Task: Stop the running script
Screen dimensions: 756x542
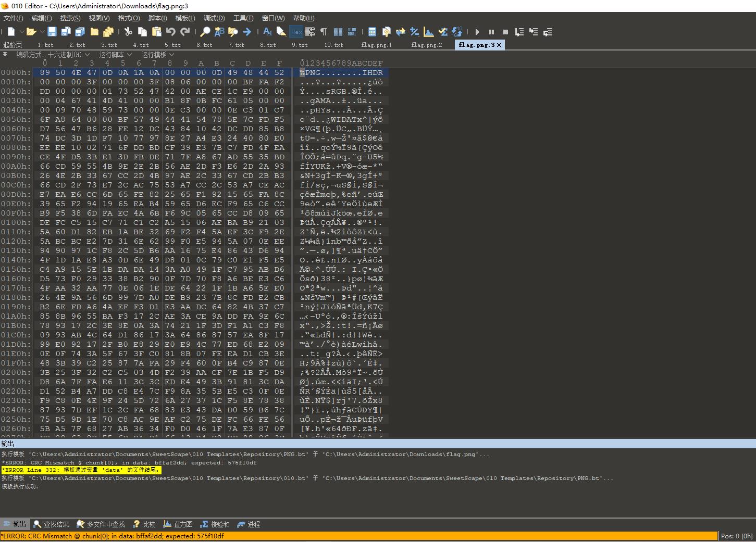Action: coord(505,32)
